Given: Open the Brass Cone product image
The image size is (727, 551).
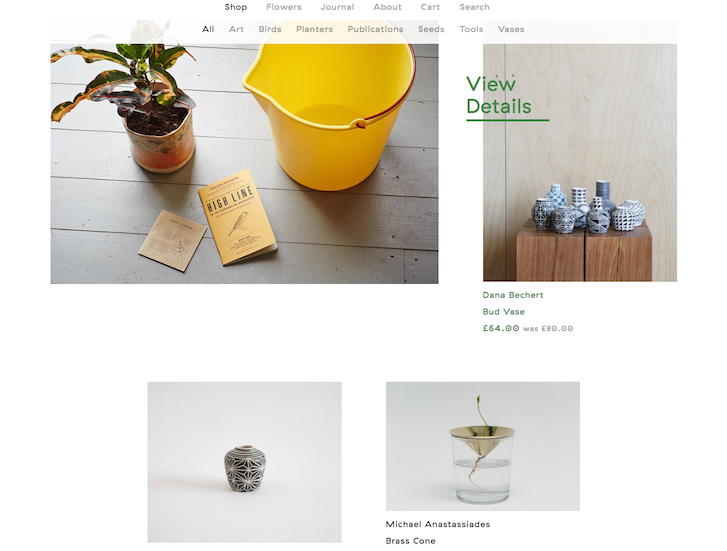Looking at the screenshot, I should [x=483, y=446].
